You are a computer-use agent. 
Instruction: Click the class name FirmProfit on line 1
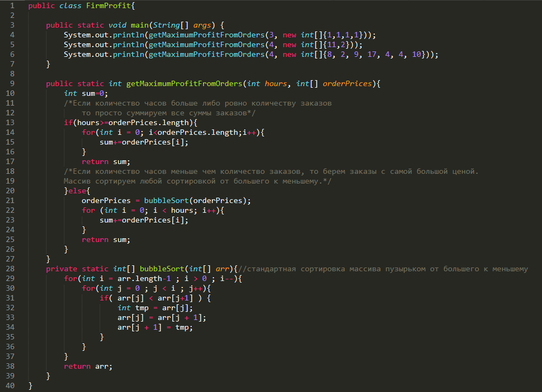point(108,5)
